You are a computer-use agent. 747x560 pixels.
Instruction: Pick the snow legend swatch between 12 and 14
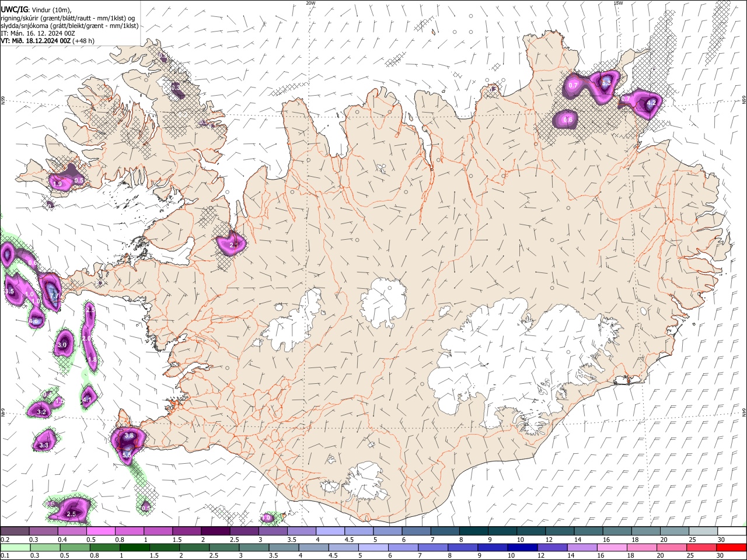pos(560,531)
